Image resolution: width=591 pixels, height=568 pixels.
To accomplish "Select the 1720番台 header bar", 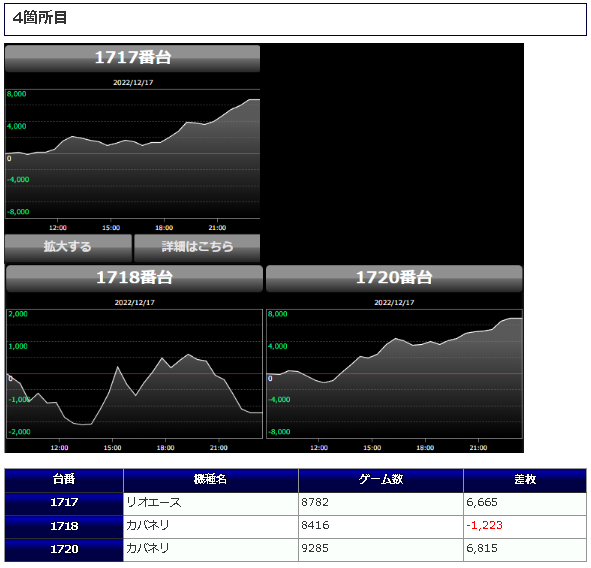I will tap(394, 278).
